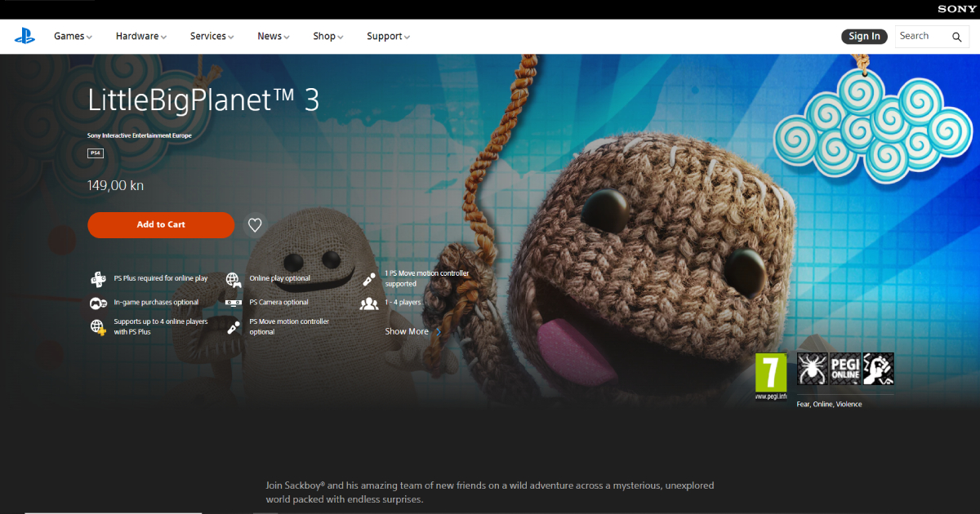Click 'Supports up to 4 online players' text
Viewport: 980px width, 514px height.
pyautogui.click(x=161, y=327)
